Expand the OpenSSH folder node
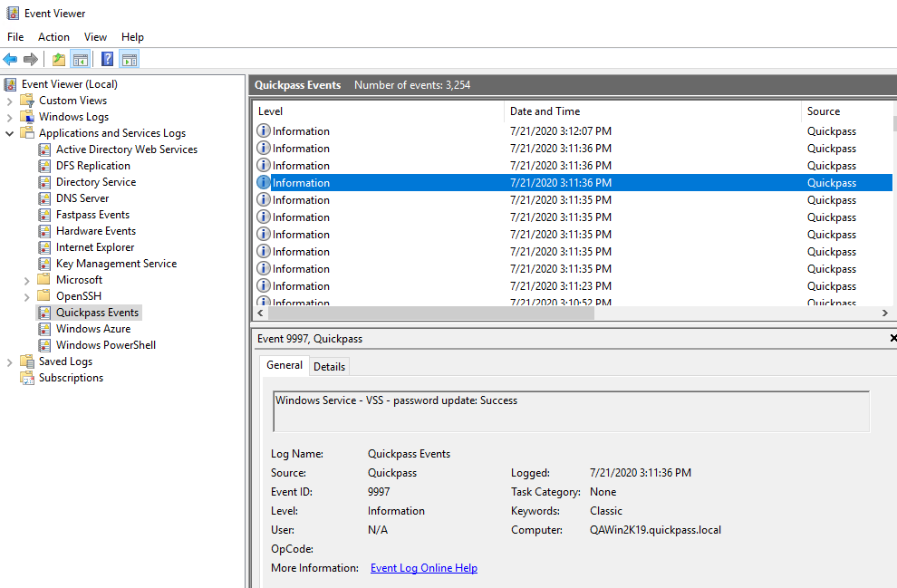 click(26, 297)
